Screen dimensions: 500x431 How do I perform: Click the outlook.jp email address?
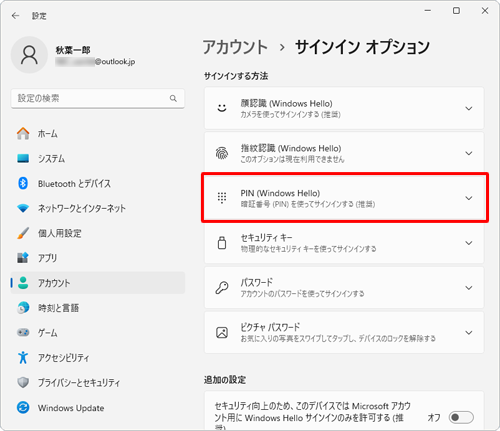[x=95, y=62]
